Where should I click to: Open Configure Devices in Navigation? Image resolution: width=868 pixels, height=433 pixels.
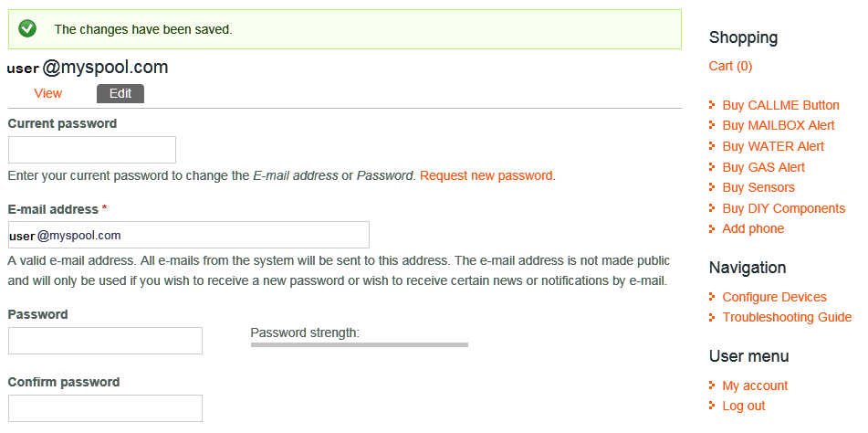click(774, 297)
